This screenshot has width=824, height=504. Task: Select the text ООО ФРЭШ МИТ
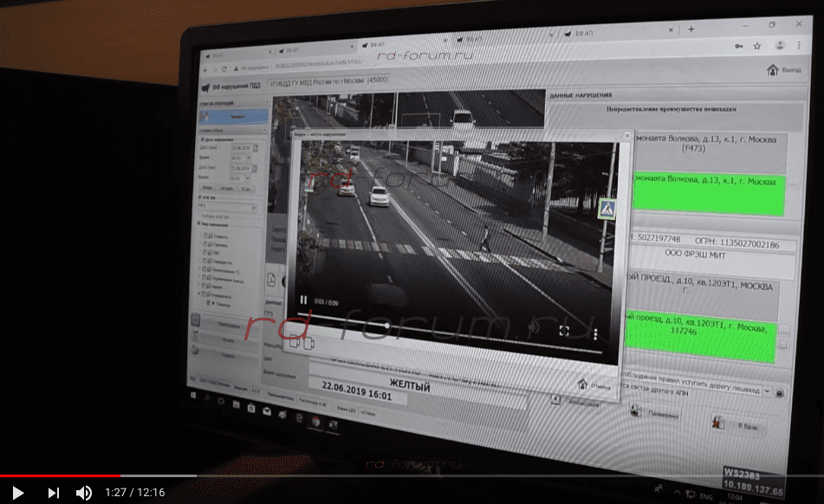pos(695,255)
